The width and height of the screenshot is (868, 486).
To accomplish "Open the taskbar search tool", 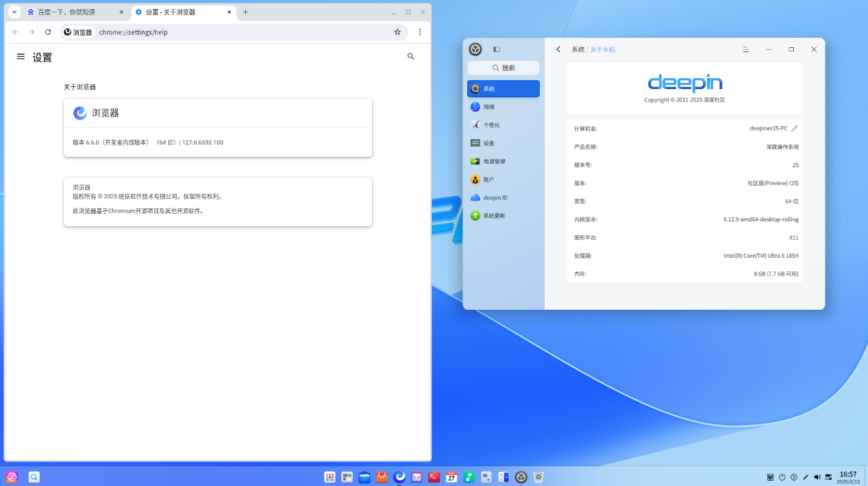I will (34, 477).
